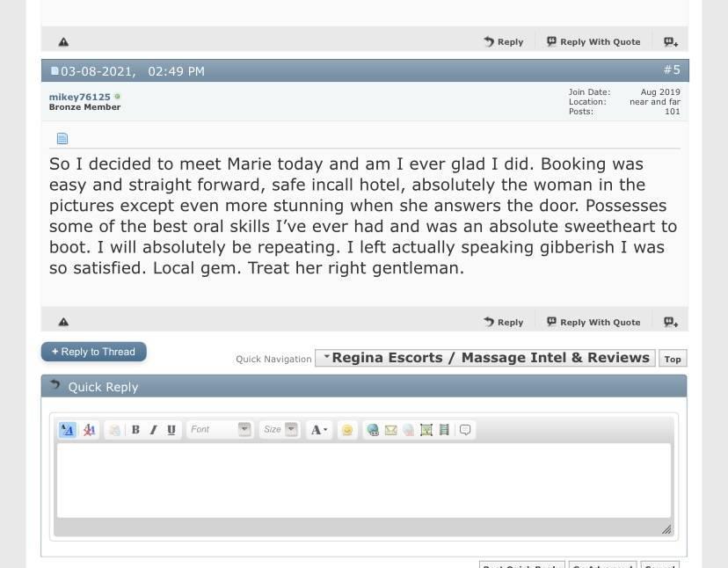Toggle bold formatting in Quick Reply editor
Viewport: 728px width, 568px height.
pyautogui.click(x=135, y=430)
